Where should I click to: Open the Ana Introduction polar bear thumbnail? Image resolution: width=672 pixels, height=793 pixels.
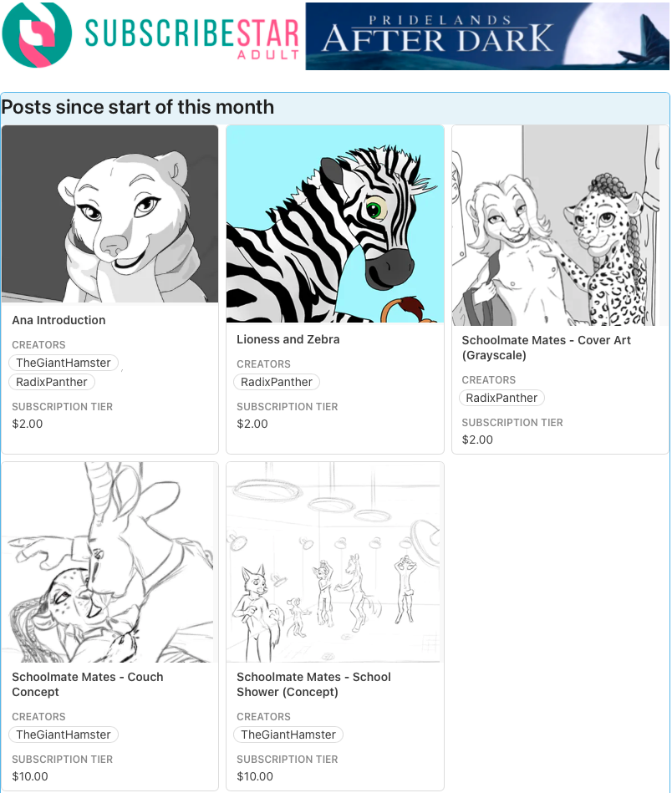109,214
